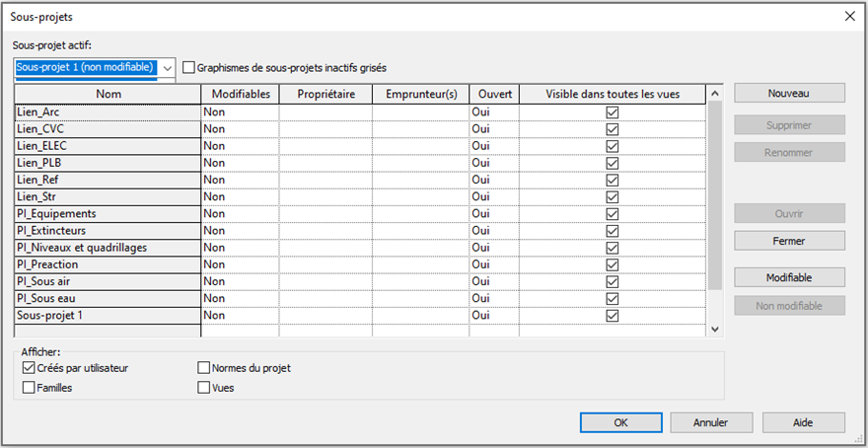Toggle visibility checkbox for Sous-projet 1 row
Screen dimensions: 868x448
pos(613,316)
